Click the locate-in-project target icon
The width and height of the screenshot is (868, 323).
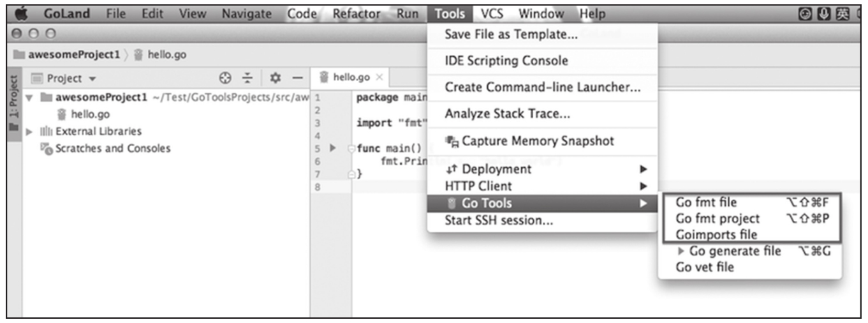(x=224, y=79)
